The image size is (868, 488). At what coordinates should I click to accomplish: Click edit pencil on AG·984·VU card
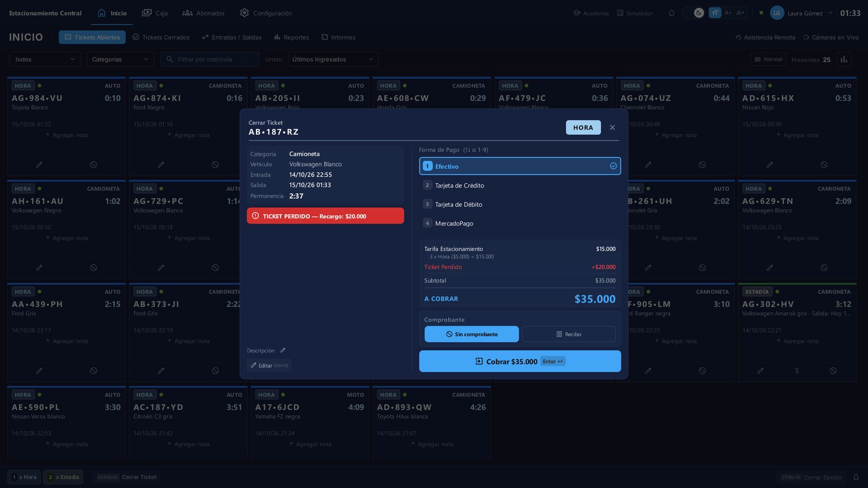(39, 164)
